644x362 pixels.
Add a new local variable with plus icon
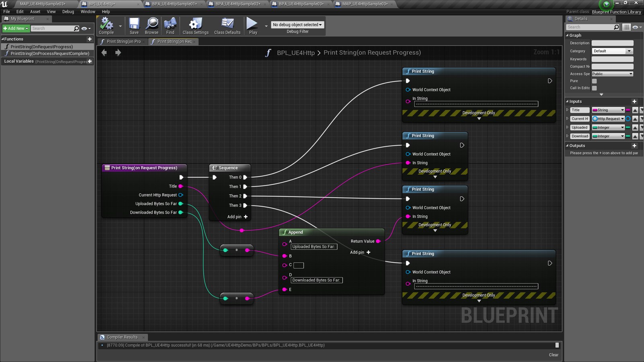(x=90, y=61)
